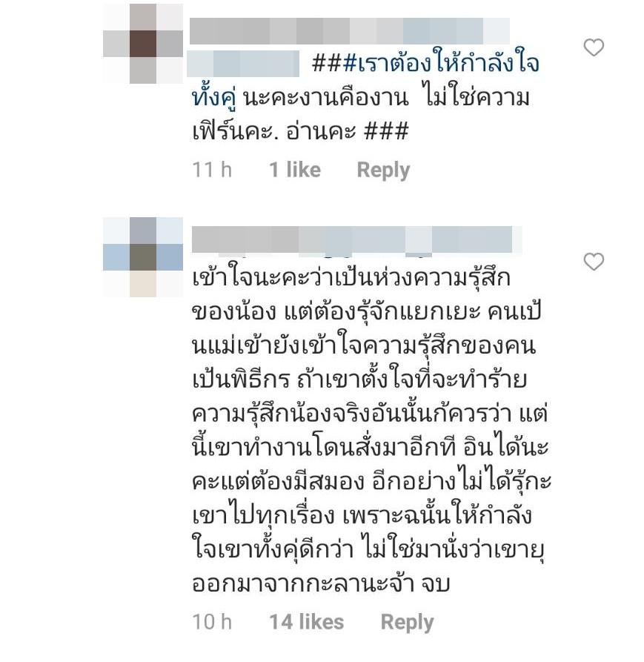Reply to the comment with 14 likes
This screenshot has height=662, width=644.
pos(407,622)
